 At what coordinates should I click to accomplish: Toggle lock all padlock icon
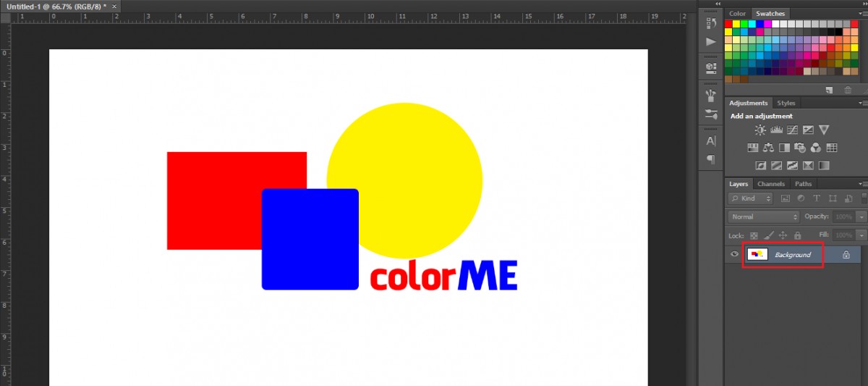click(x=797, y=235)
